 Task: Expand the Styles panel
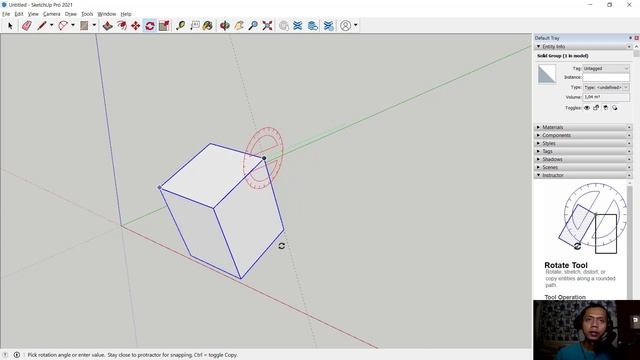[x=583, y=143]
